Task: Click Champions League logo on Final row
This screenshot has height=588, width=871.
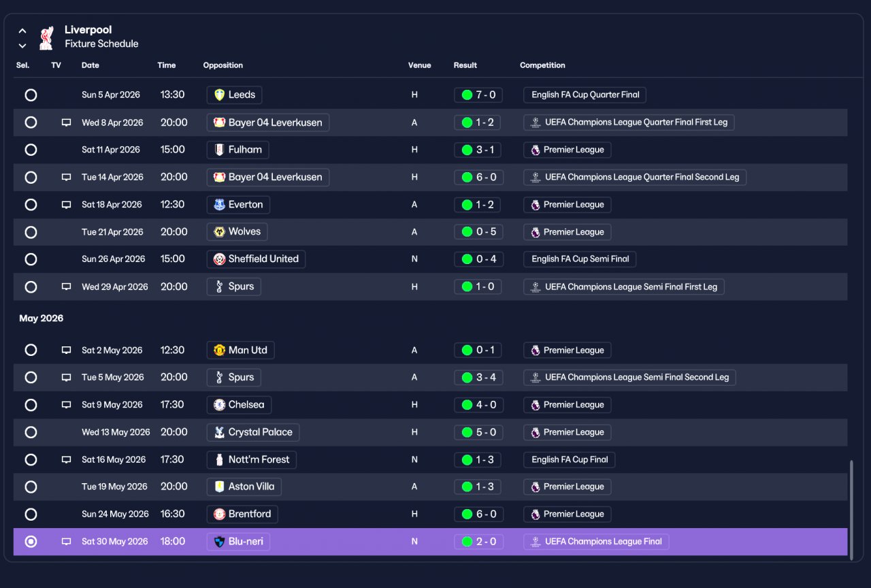Action: pyautogui.click(x=536, y=542)
